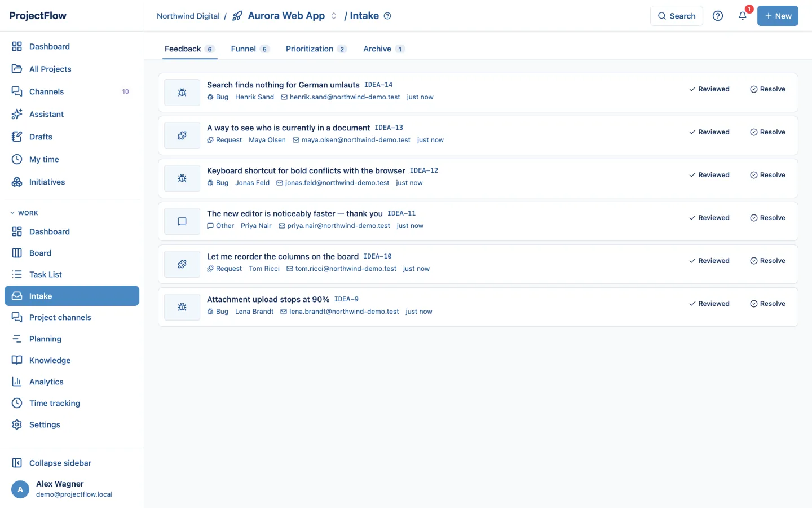Open Drafts in the sidebar

pyautogui.click(x=72, y=137)
